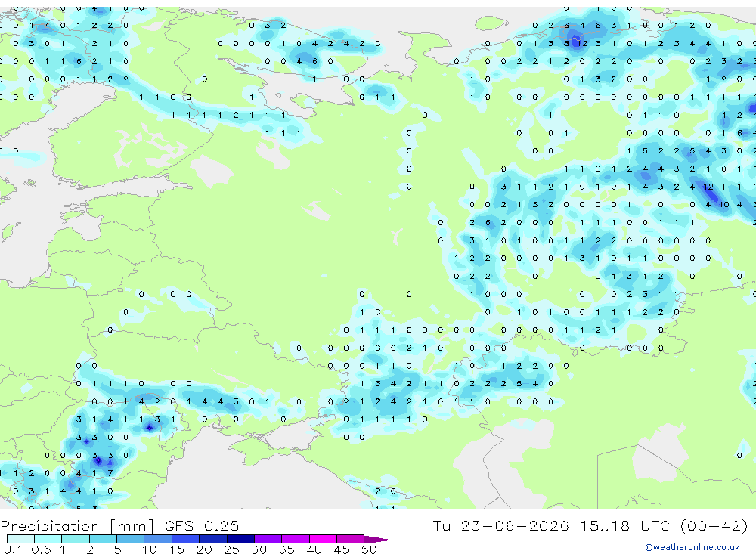Click the 0.5–1 mm legend color swatch
The width and height of the screenshot is (756, 554).
pyautogui.click(x=48, y=539)
